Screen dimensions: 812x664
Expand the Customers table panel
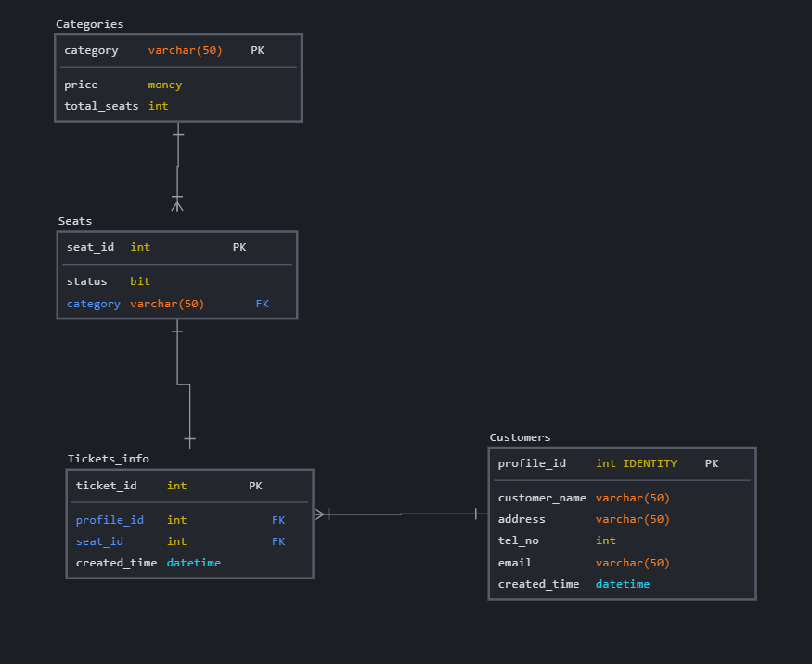click(521, 437)
